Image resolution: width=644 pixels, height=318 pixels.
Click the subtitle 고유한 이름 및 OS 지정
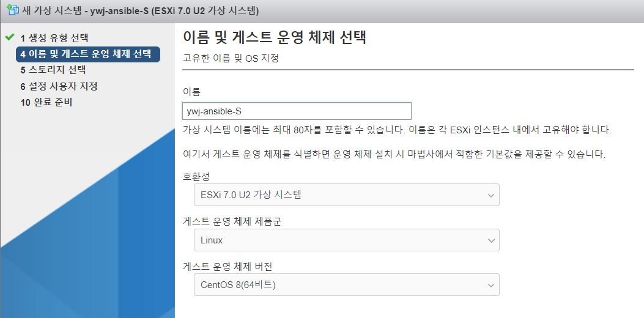click(231, 59)
